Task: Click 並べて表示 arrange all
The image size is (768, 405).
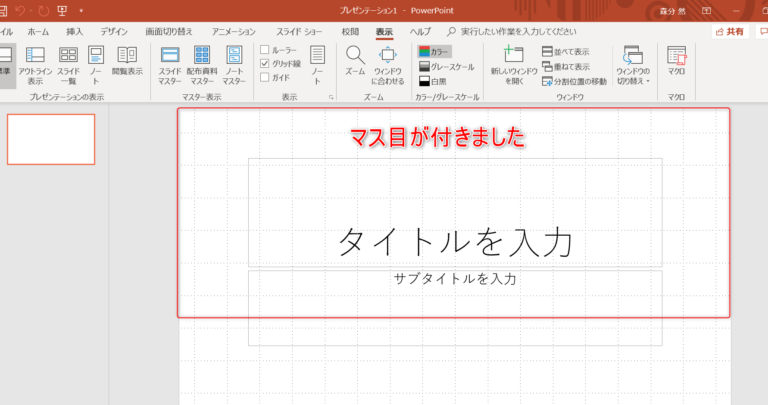Action: point(566,51)
